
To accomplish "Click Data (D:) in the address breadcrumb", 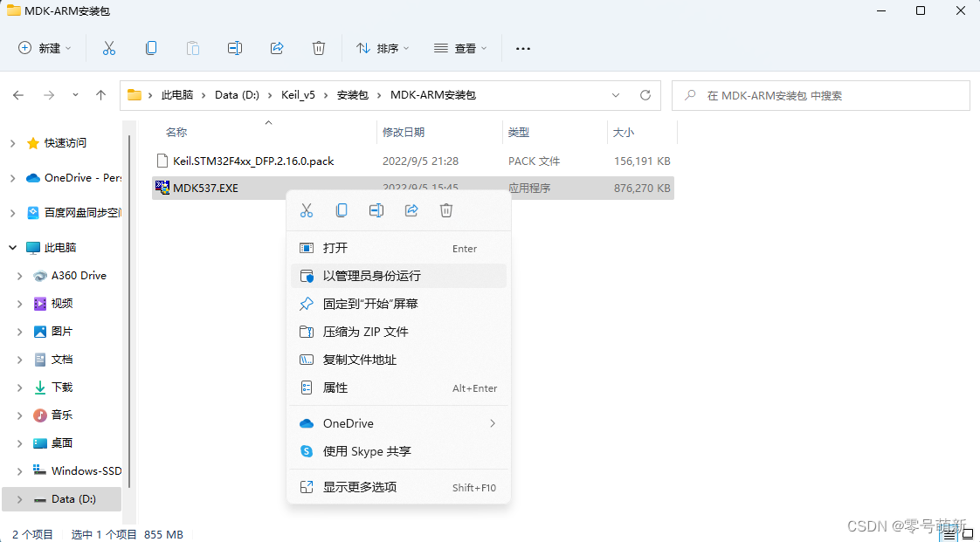I will tap(237, 95).
